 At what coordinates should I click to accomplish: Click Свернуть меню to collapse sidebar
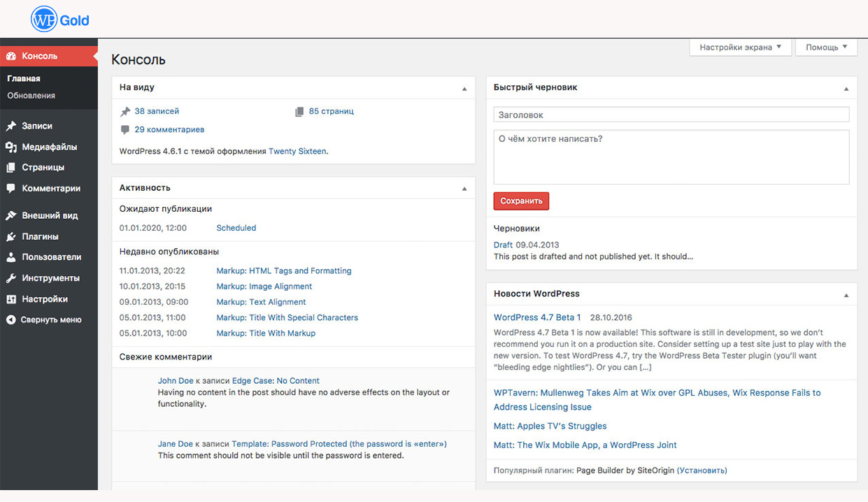coord(50,320)
